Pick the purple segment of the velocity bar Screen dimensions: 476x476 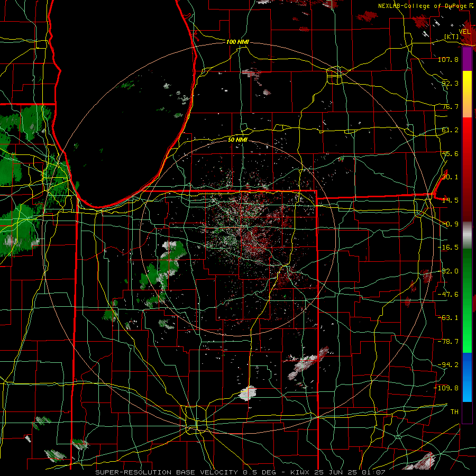467,59
